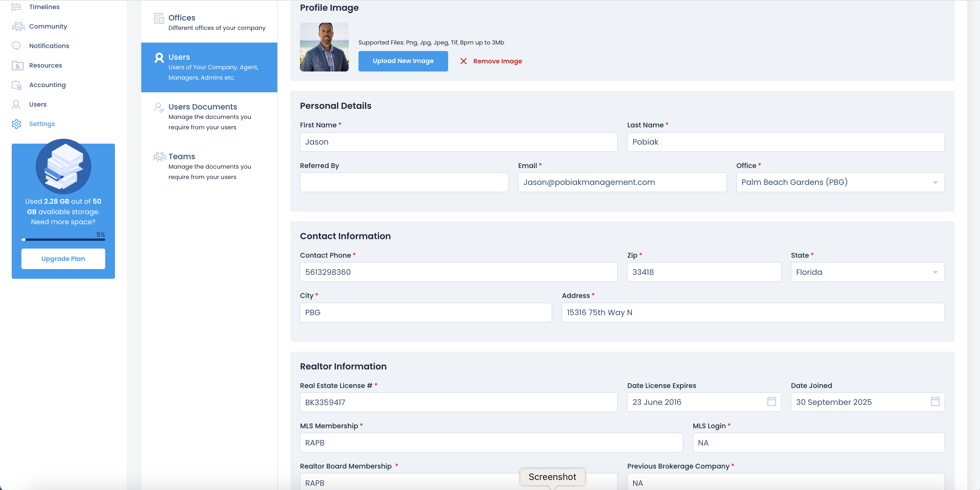This screenshot has height=490, width=980.
Task: Click the Offices building icon
Action: pyautogui.click(x=159, y=18)
